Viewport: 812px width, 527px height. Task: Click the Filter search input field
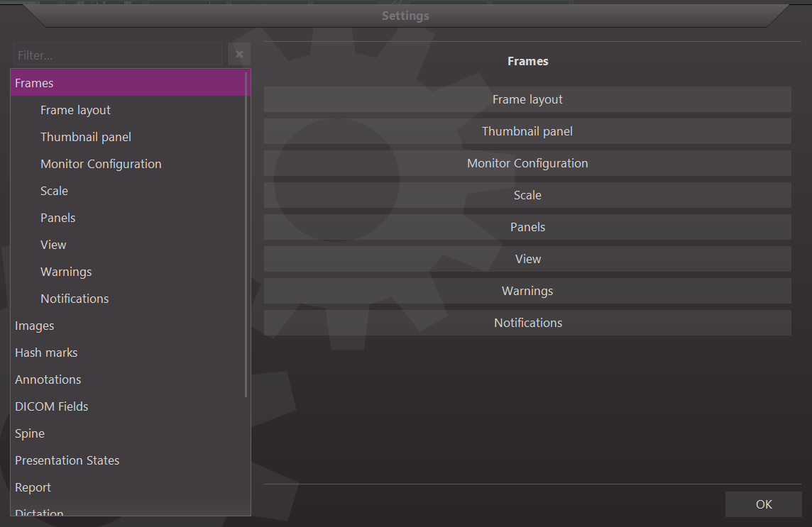pos(118,55)
